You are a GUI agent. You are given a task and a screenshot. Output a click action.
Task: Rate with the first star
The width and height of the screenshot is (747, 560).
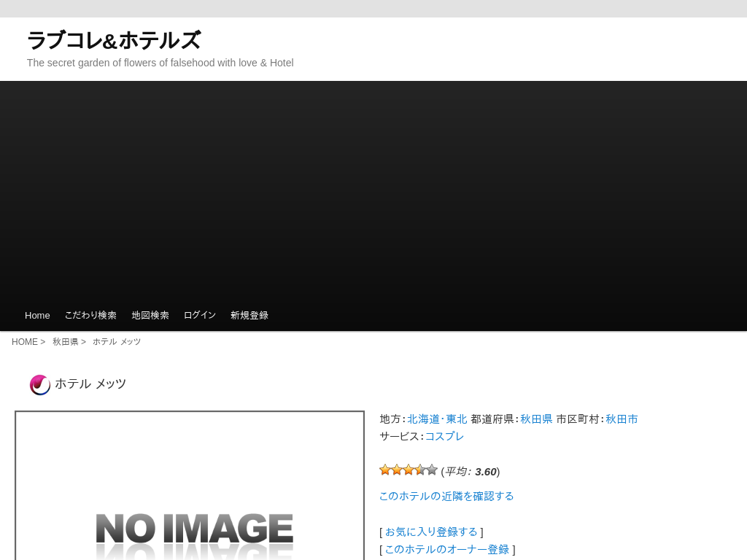(x=385, y=470)
